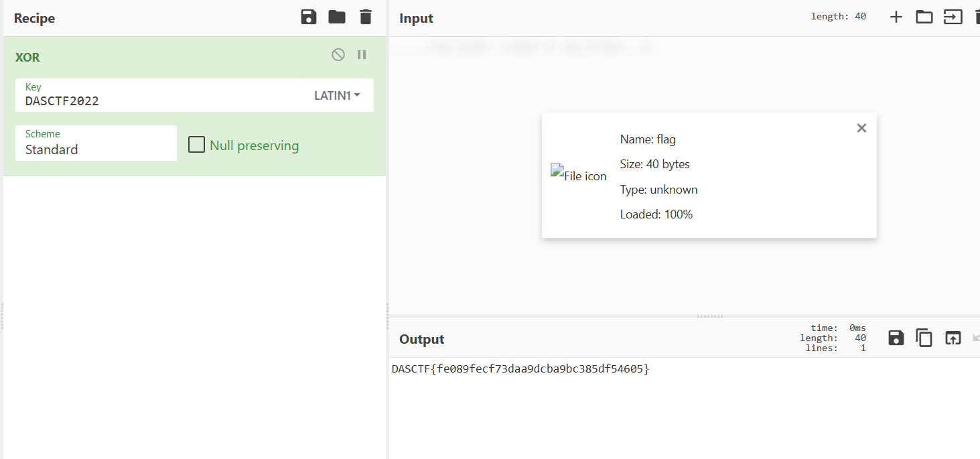Save the current recipe
980x459 pixels.
308,17
